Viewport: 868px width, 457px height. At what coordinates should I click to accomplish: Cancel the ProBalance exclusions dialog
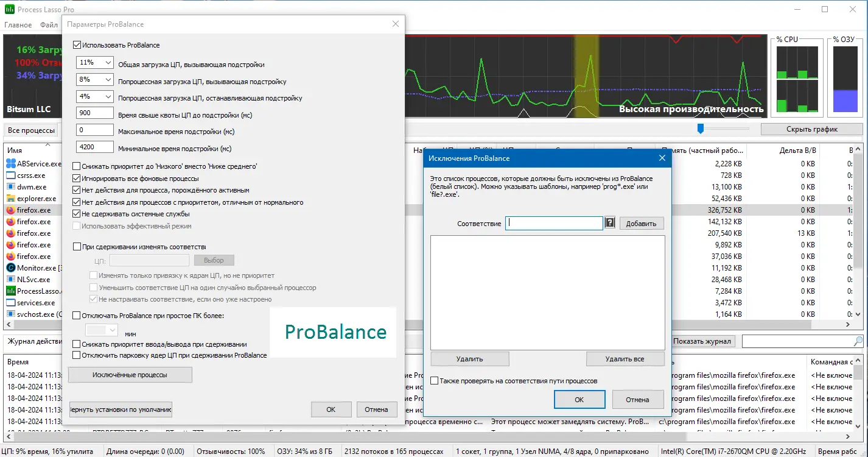(x=637, y=400)
